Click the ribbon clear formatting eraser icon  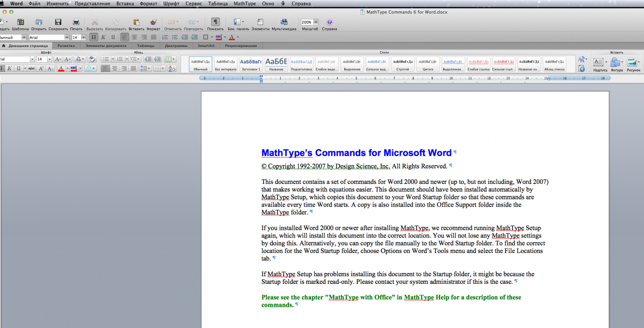tap(92, 59)
